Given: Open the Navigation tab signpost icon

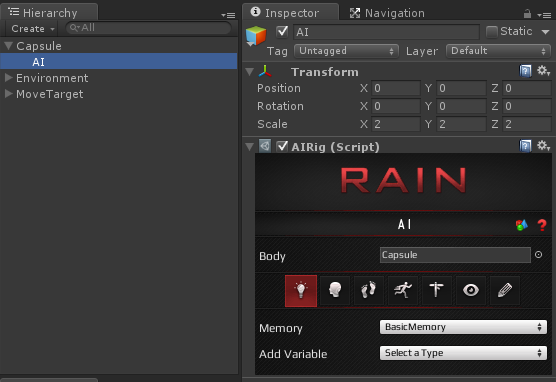Looking at the screenshot, I should (x=437, y=290).
